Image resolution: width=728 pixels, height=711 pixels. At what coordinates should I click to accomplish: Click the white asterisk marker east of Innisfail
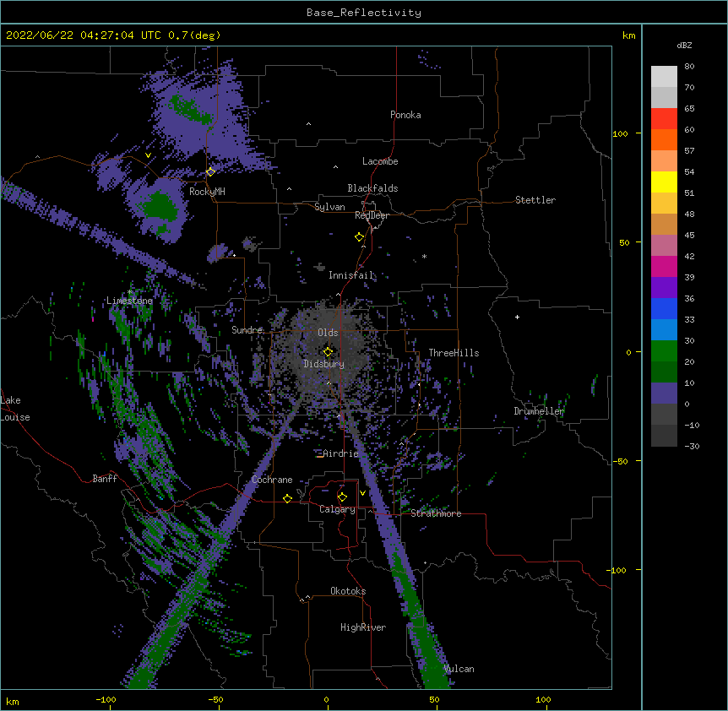pyautogui.click(x=424, y=257)
